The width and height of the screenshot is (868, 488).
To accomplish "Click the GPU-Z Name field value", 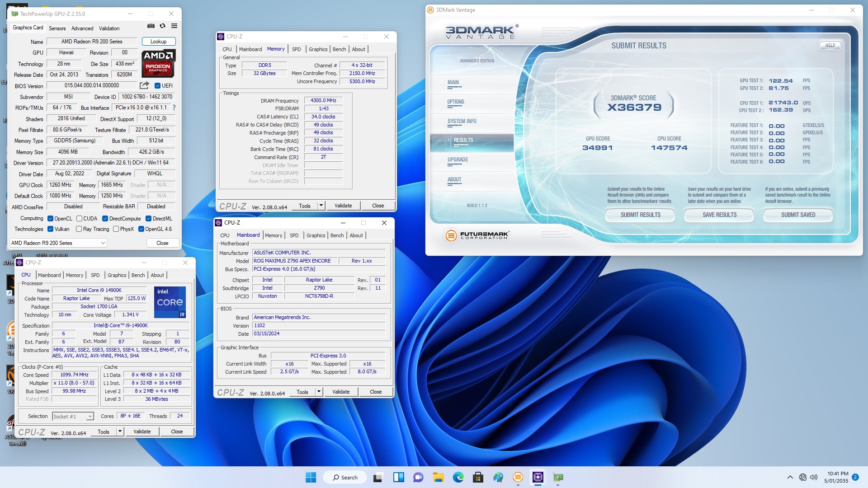I will [x=92, y=42].
